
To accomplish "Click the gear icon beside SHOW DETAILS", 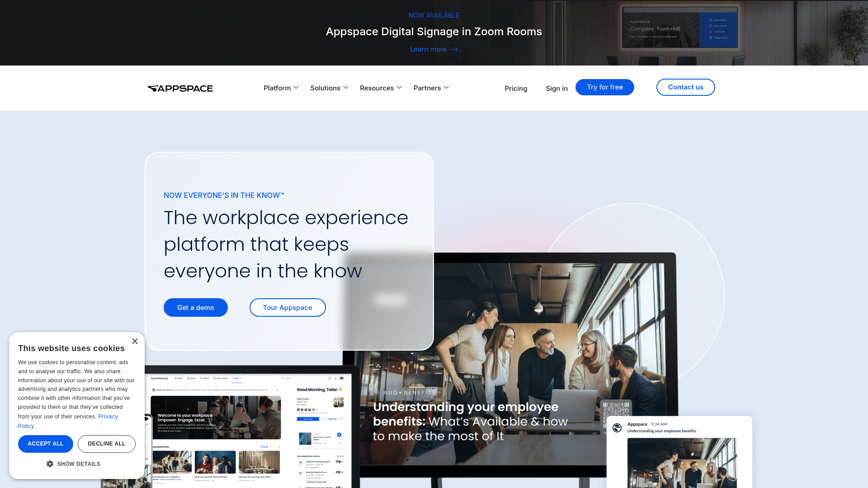I will click(x=50, y=464).
